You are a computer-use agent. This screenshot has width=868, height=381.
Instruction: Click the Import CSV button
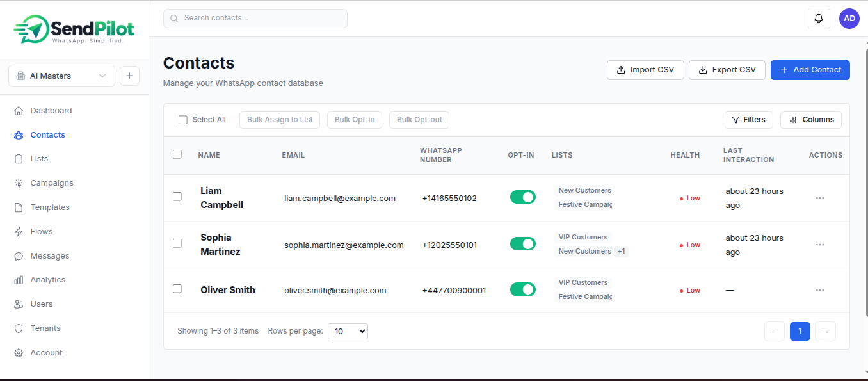(645, 70)
